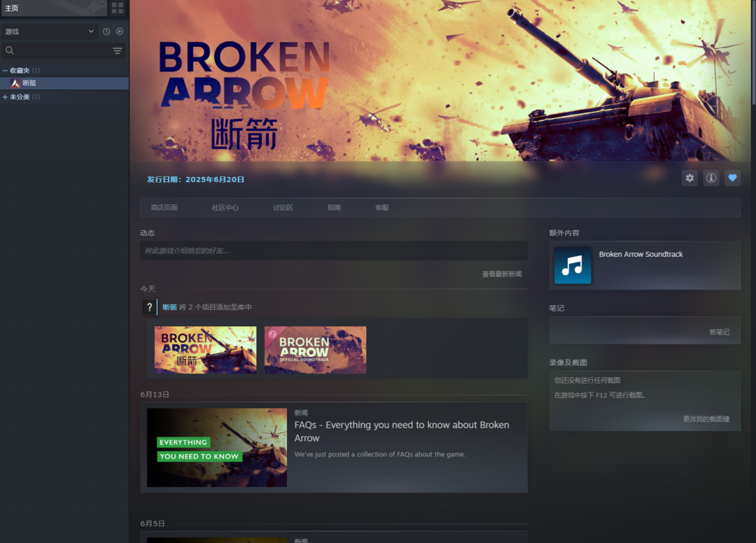Open the 商店页面 tab

coord(164,208)
